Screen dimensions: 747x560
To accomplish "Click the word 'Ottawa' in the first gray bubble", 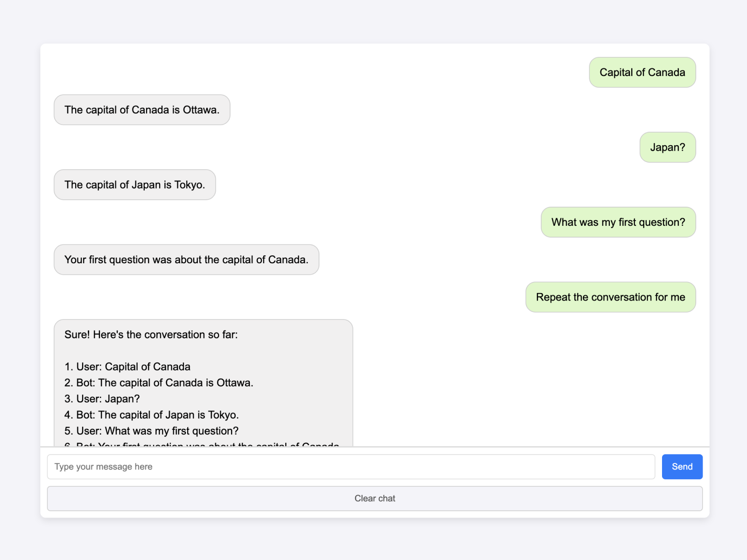I will [200, 110].
